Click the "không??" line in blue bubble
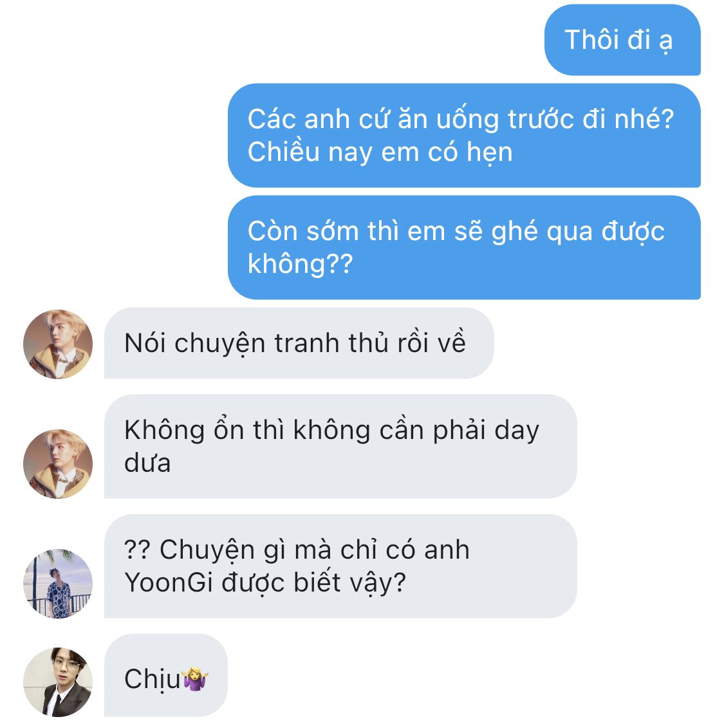The image size is (724, 728). click(x=301, y=264)
